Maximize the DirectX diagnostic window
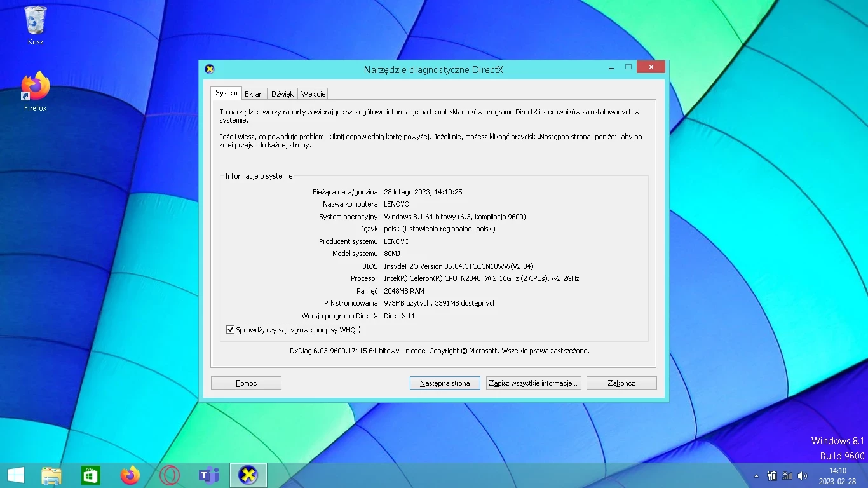Screen dimensions: 868x488 [x=628, y=67]
